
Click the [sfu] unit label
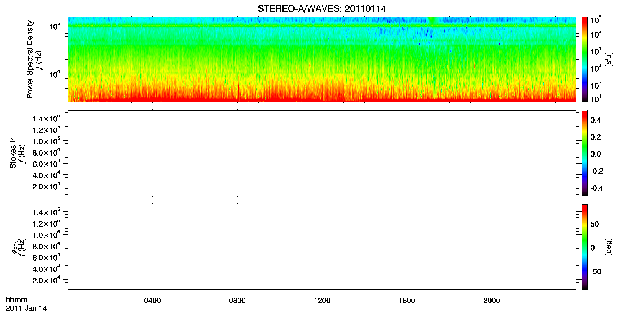coord(608,59)
